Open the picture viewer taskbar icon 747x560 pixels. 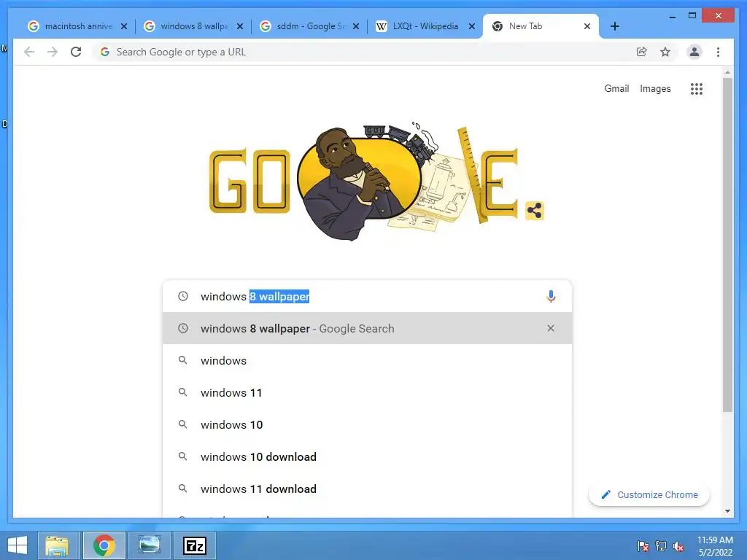(x=149, y=545)
